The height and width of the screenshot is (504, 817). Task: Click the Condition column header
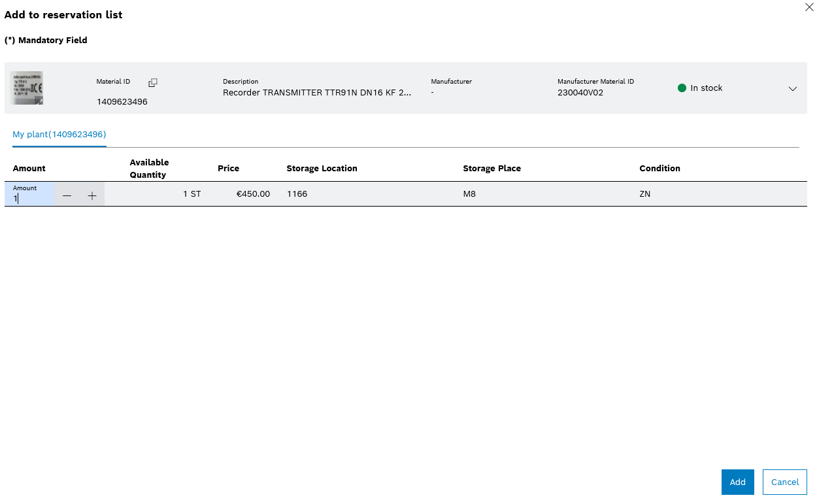pos(659,168)
